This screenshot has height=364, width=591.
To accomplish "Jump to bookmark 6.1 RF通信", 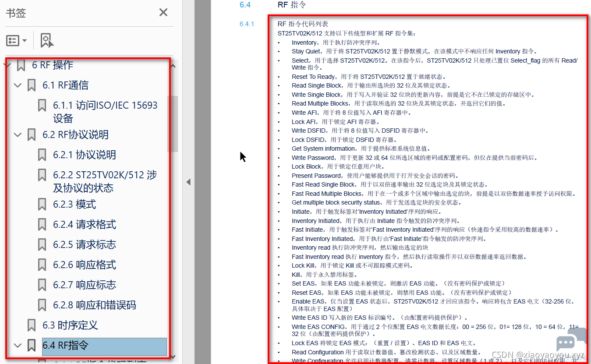I will point(65,85).
